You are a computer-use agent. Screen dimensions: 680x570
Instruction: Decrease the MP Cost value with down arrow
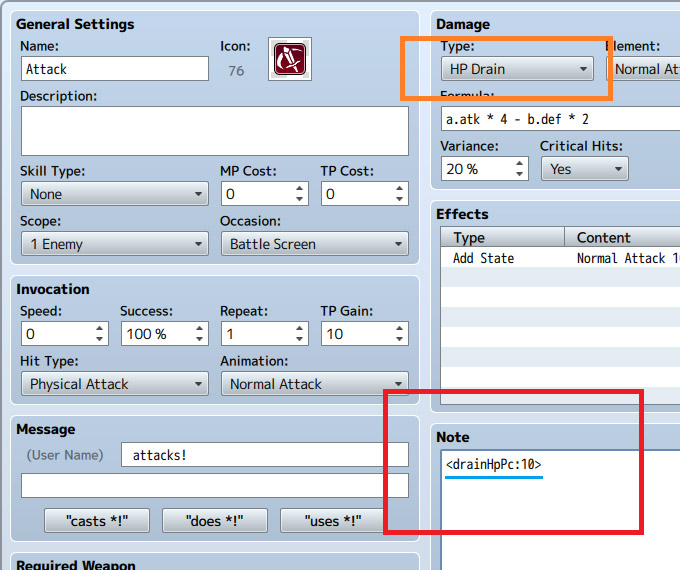(299, 199)
